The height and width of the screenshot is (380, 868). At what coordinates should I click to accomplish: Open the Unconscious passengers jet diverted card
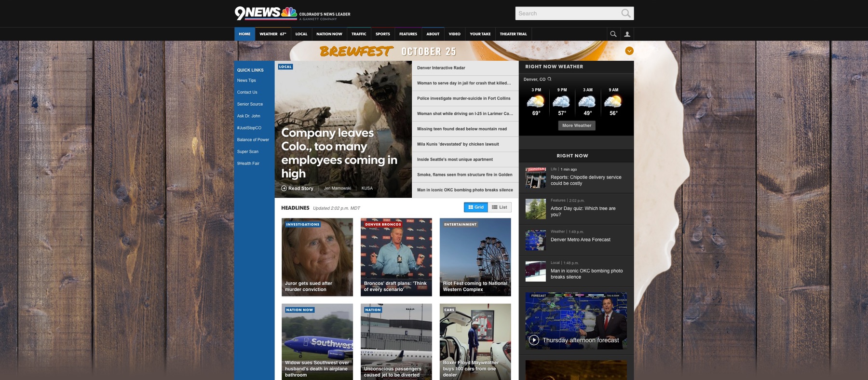[396, 342]
